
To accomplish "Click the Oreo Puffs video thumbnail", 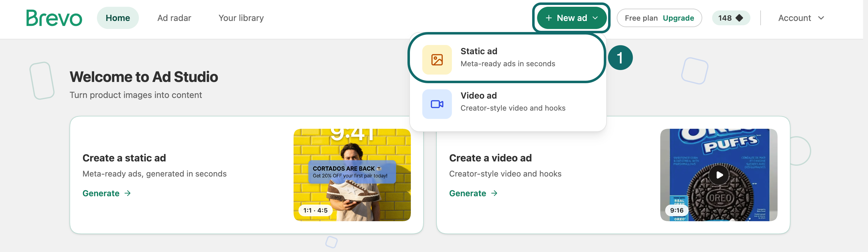I will (718, 175).
